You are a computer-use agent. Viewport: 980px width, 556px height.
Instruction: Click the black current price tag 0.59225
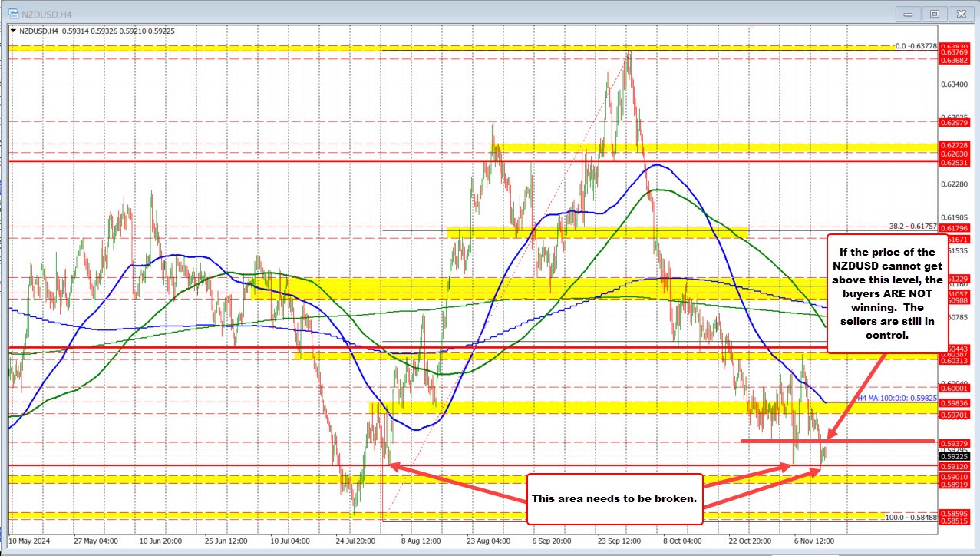(953, 457)
